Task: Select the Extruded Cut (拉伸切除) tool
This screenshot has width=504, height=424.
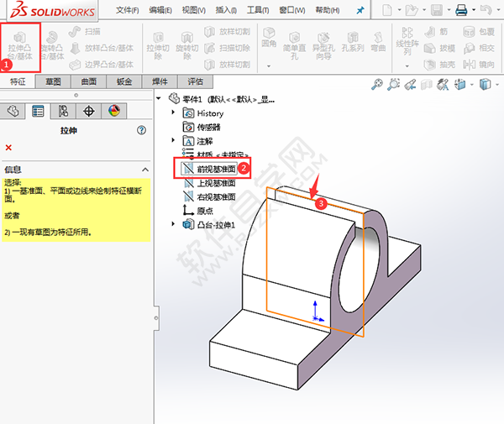Action: click(x=158, y=46)
